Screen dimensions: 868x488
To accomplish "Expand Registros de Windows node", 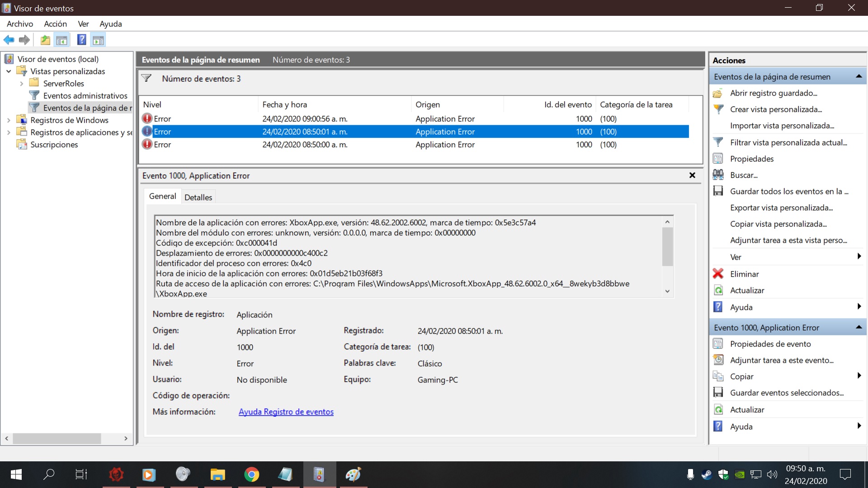I will coord(9,120).
